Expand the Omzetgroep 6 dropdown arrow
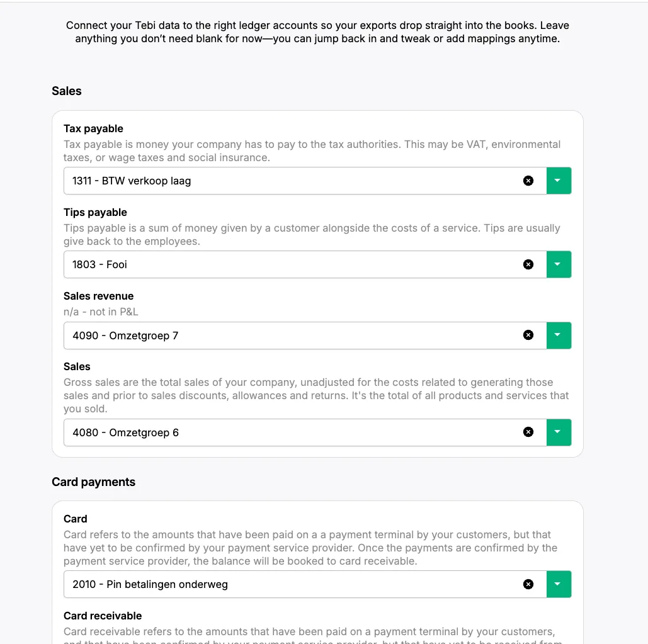648x644 pixels. tap(558, 432)
